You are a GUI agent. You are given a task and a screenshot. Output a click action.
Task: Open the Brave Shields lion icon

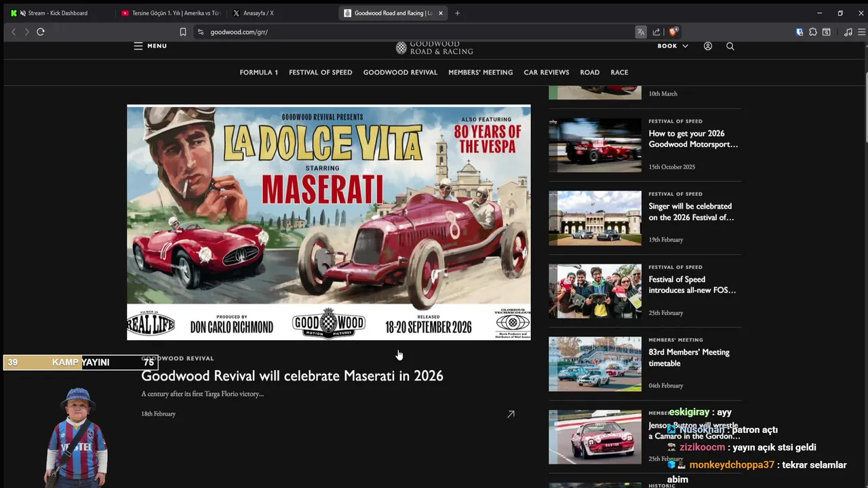point(673,32)
